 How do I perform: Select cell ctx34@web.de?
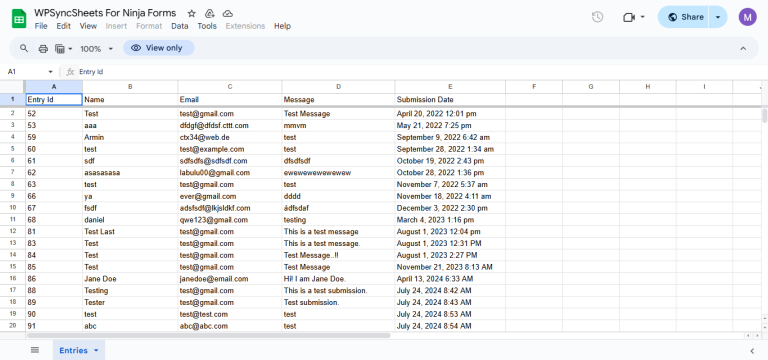[230, 137]
